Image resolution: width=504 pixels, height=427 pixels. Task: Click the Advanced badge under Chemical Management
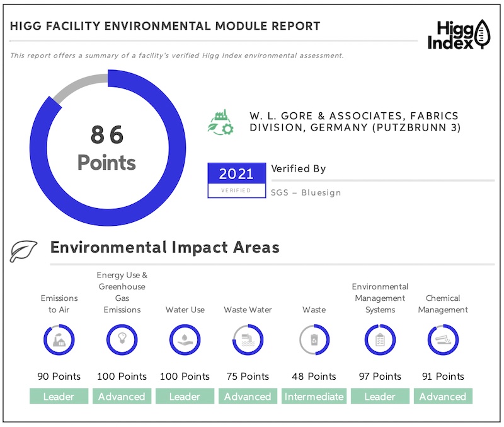pyautogui.click(x=443, y=396)
